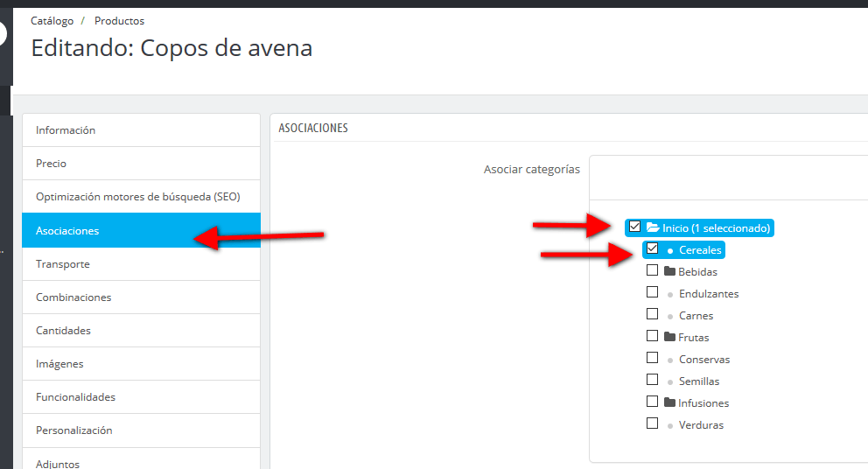Viewport: 868px width, 469px height.
Task: Open the Funcionalidades tab
Action: tap(141, 397)
